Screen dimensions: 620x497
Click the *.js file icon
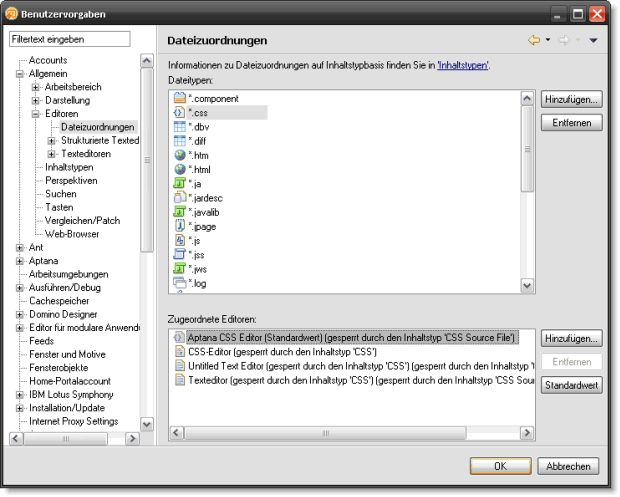180,240
